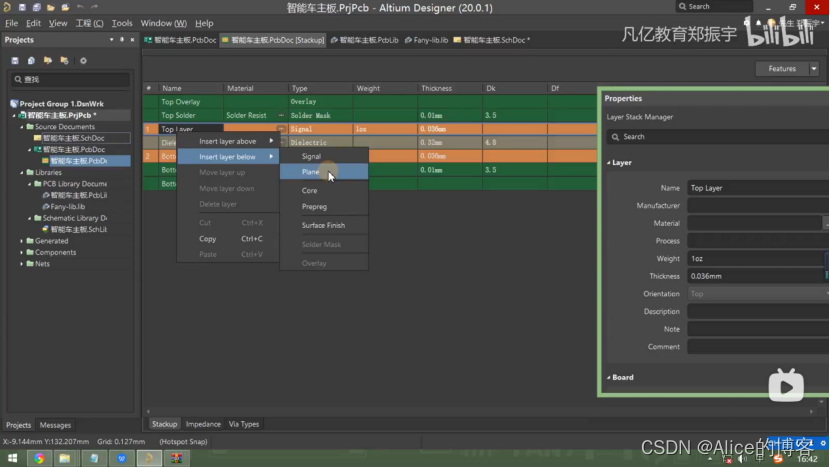Open the Messages panel tab
Screen dimensions: 830x467
click(55, 425)
